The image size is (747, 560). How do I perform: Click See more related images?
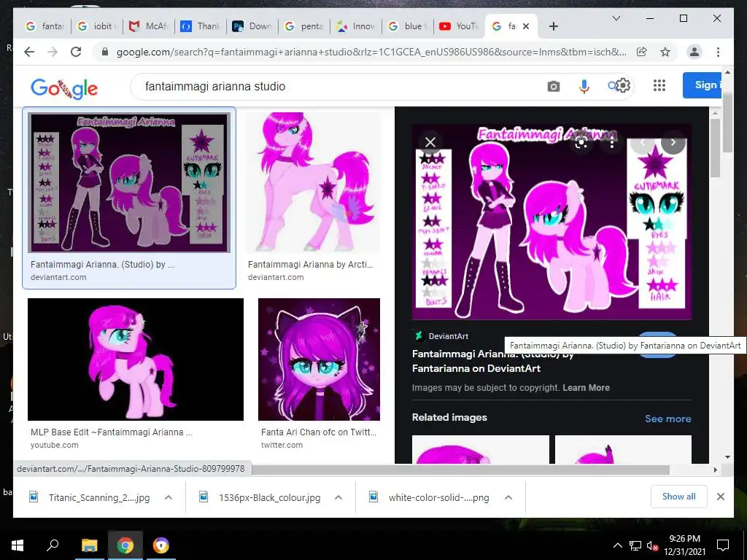[668, 419]
